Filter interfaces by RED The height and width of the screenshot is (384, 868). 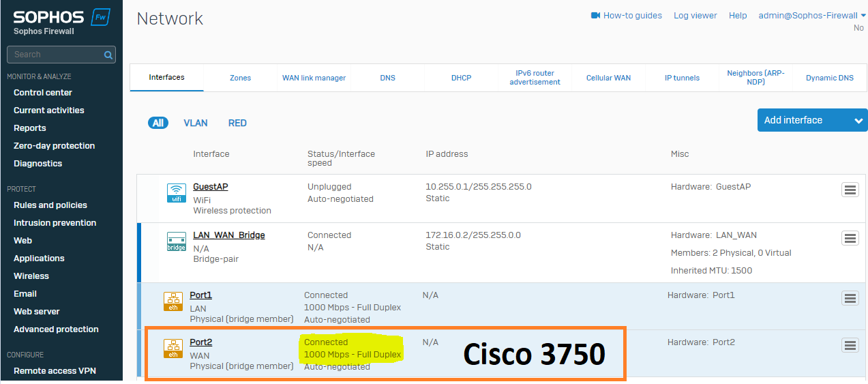click(237, 123)
